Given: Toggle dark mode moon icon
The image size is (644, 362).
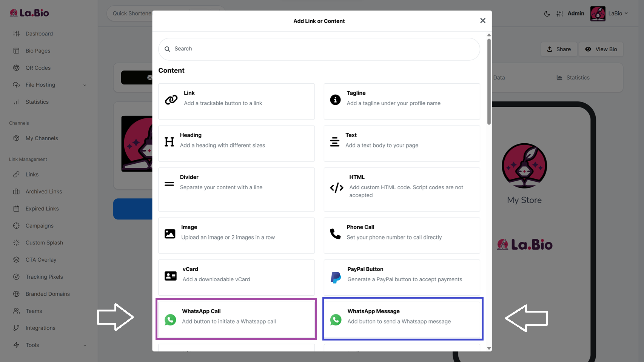Looking at the screenshot, I should pyautogui.click(x=547, y=14).
